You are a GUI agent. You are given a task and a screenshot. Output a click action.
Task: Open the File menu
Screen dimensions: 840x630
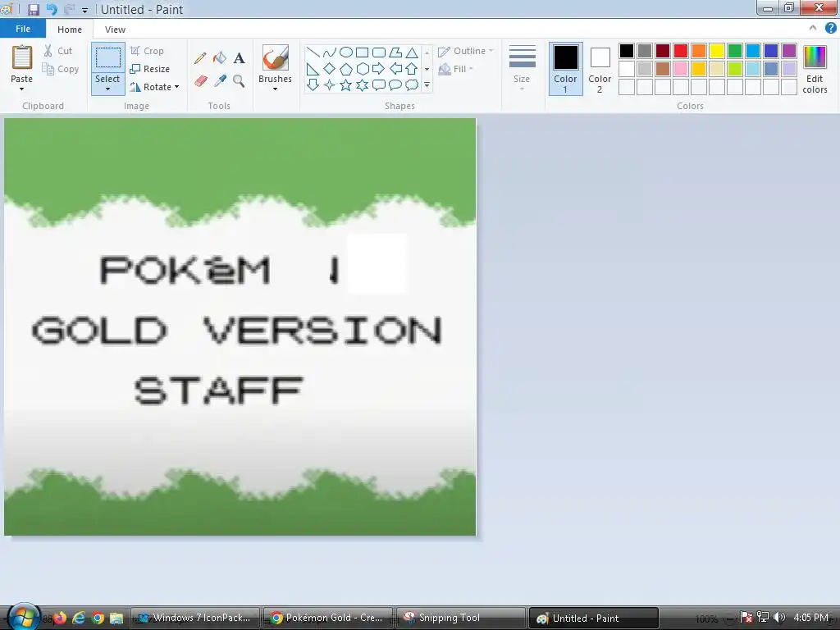(23, 29)
